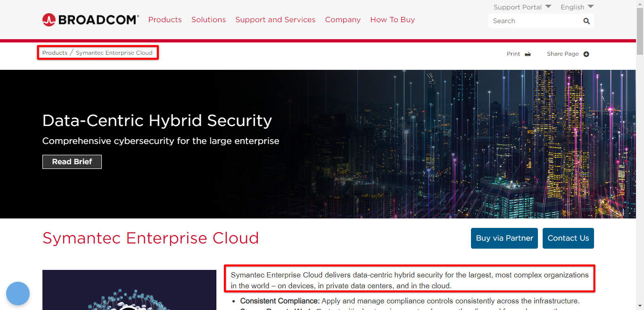Click the Read Brief button
Screen dimensions: 644x310
[72, 161]
